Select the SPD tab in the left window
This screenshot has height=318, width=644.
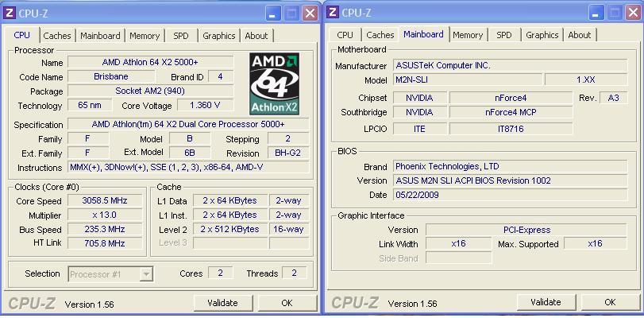(181, 36)
